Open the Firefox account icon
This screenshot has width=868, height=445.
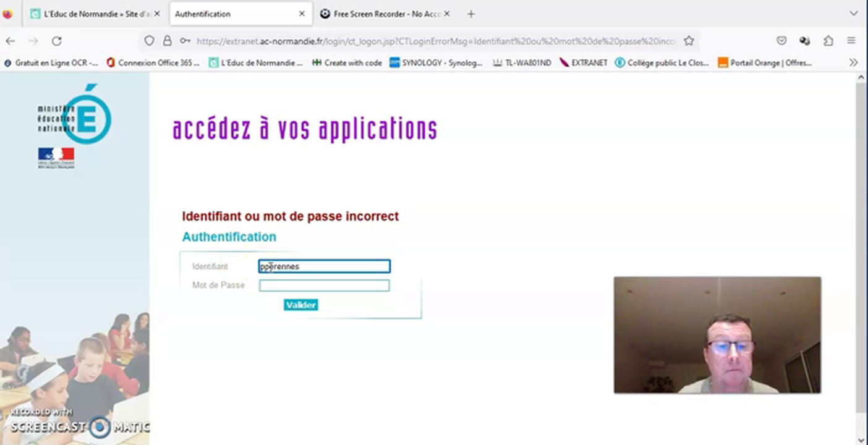(804, 41)
